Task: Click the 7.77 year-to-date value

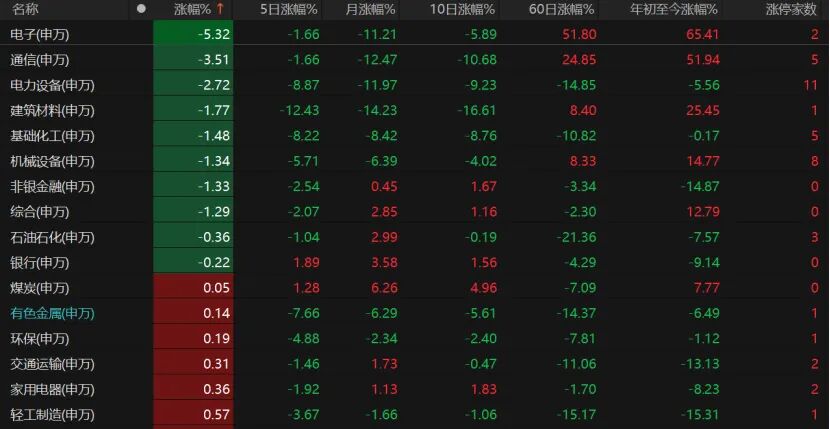Action: [x=707, y=288]
